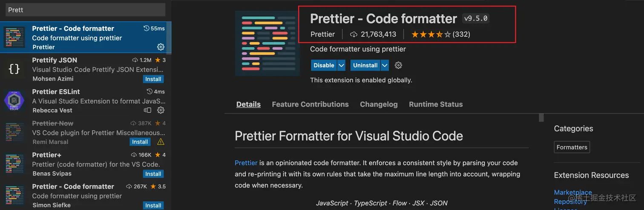Click publisher name Mohsen Azimi

53,79
